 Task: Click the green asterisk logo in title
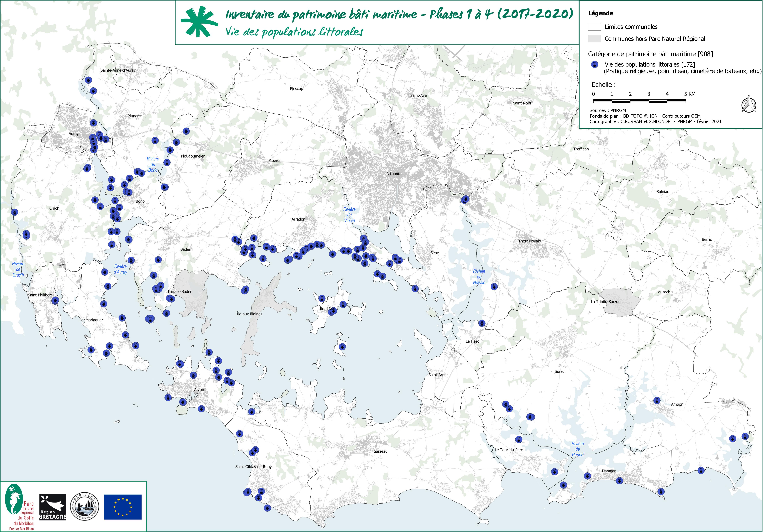point(199,22)
